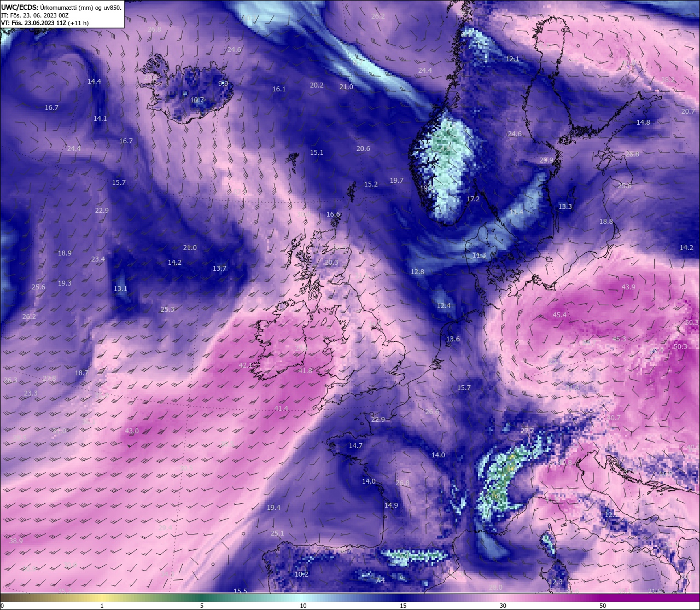
Task: Click the map value 50.3
Action: (x=680, y=346)
